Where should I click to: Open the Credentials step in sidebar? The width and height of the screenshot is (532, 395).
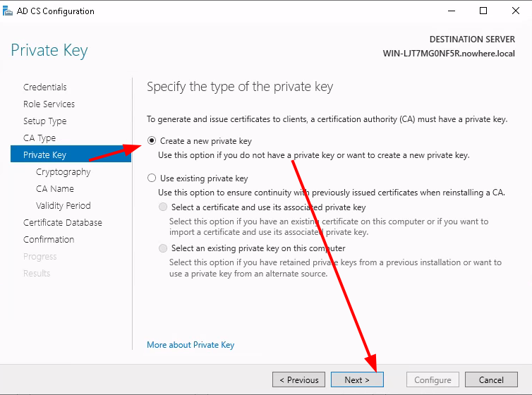coord(44,87)
